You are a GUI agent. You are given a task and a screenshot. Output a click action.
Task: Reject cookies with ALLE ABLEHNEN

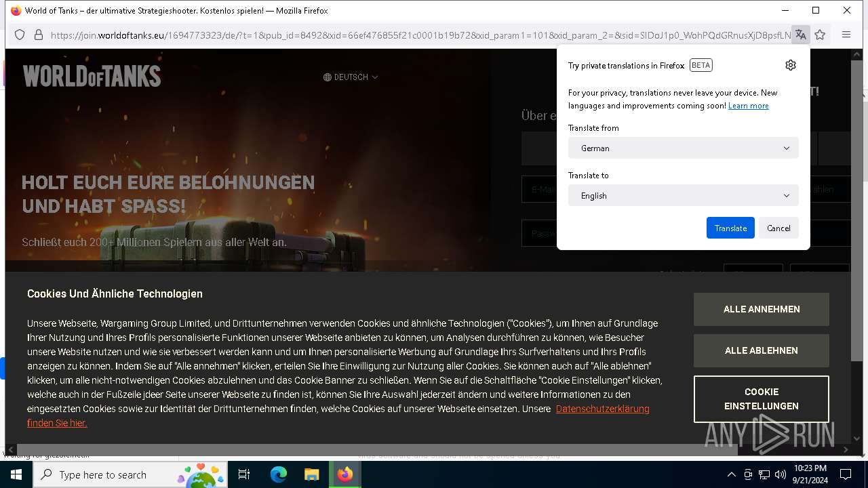[762, 350]
